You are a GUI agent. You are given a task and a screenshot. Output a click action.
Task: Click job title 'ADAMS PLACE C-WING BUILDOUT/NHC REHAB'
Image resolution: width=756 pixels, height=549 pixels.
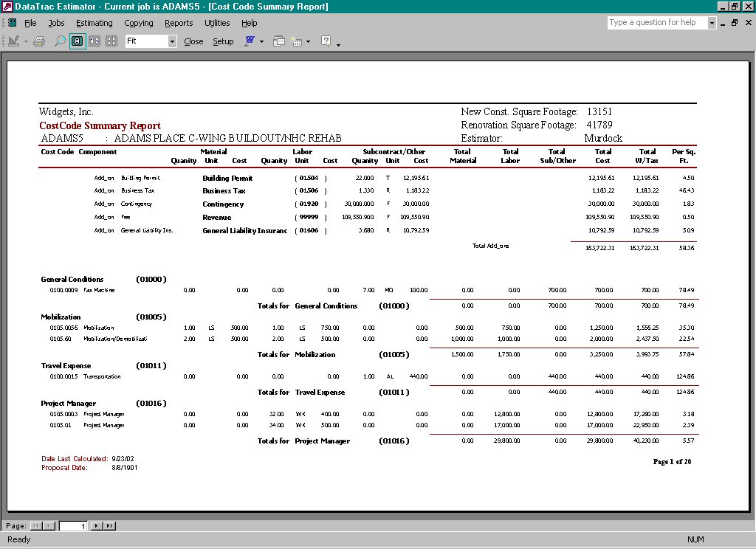point(227,138)
